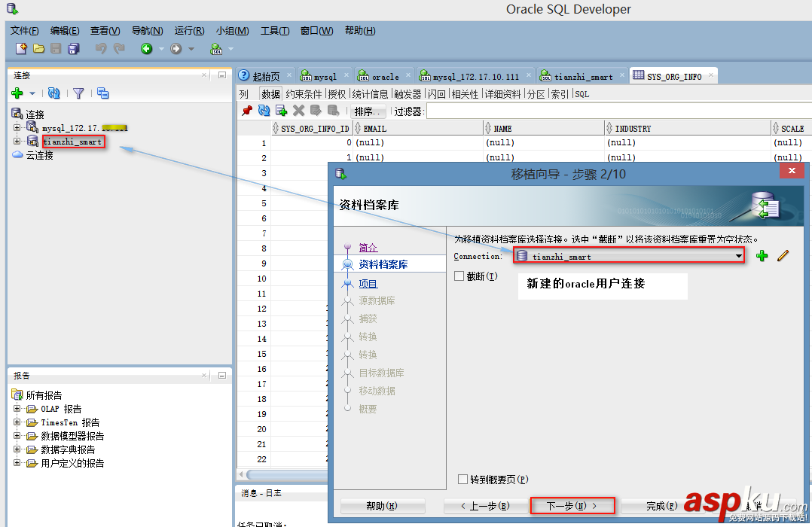Apply filter in the connections panel
The width and height of the screenshot is (812, 527).
78,93
